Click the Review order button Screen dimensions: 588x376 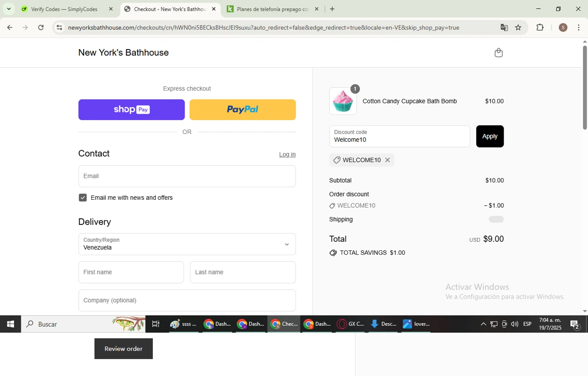(x=123, y=349)
